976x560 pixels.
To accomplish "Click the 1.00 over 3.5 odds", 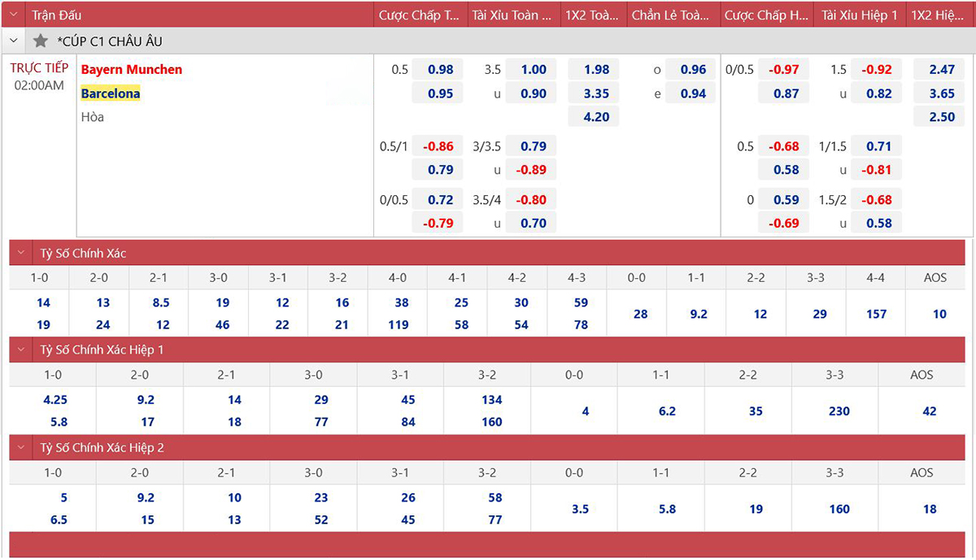I will click(534, 70).
